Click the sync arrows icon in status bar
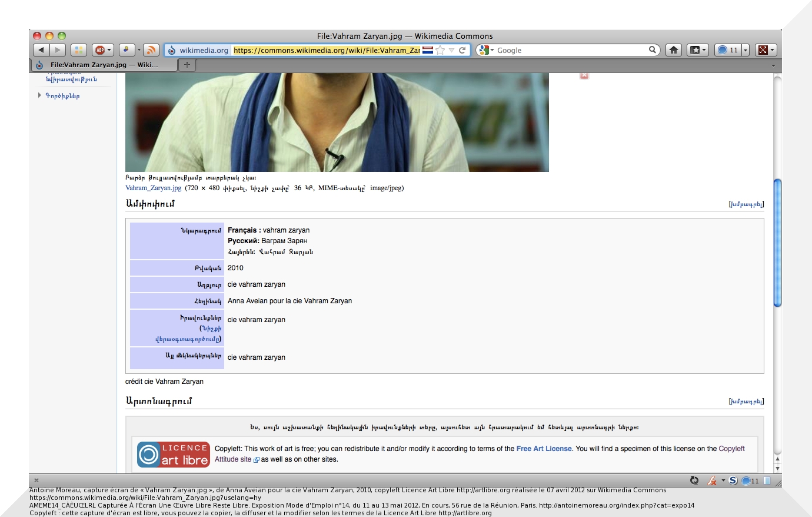Screen dimensions: 812x517 click(694, 480)
